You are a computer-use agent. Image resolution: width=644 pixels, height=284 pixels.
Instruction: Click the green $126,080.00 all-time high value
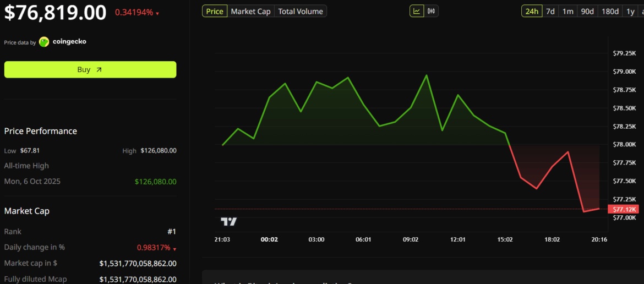pos(156,182)
